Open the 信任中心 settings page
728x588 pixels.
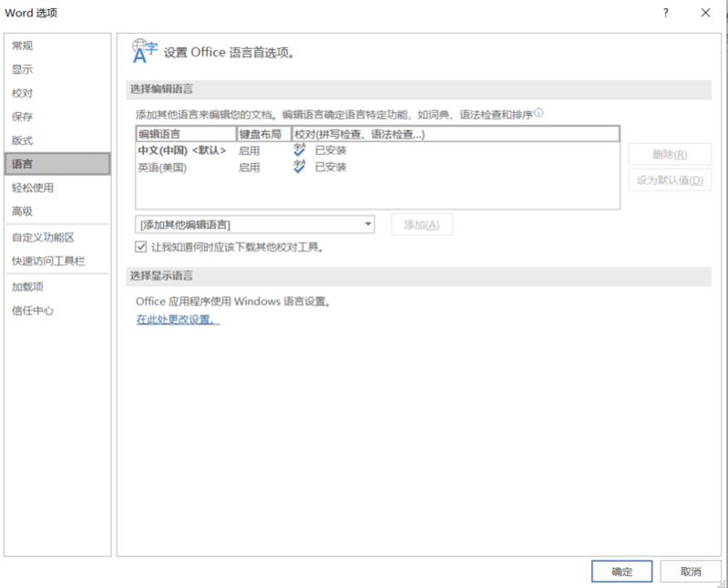(x=33, y=310)
